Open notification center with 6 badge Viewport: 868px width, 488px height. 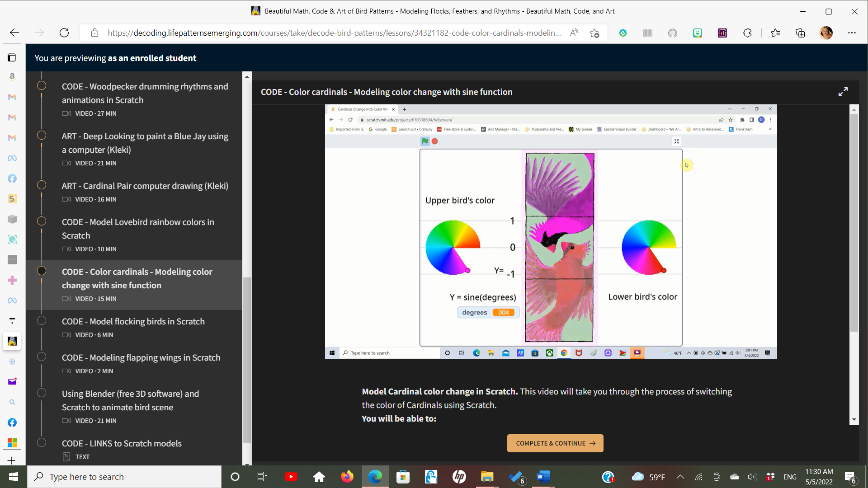850,477
